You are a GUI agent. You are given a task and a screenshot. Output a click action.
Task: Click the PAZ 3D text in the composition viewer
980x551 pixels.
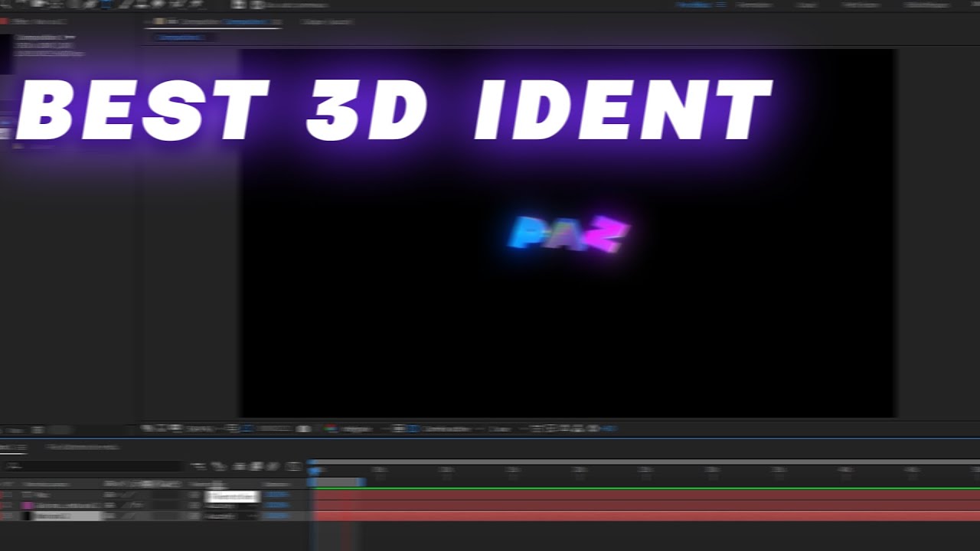tap(568, 233)
